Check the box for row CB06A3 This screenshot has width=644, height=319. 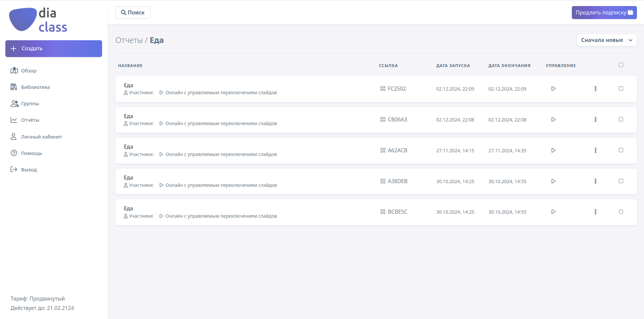[621, 119]
